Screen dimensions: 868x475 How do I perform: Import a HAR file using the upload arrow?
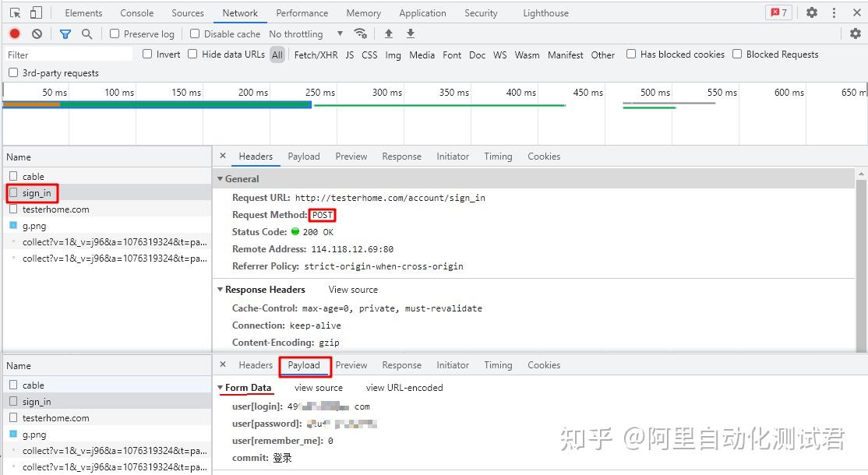coord(389,33)
